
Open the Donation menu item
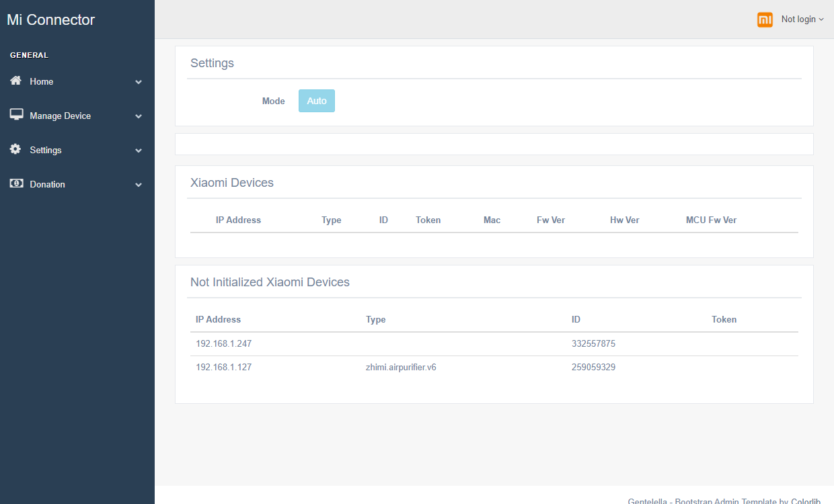tap(77, 184)
